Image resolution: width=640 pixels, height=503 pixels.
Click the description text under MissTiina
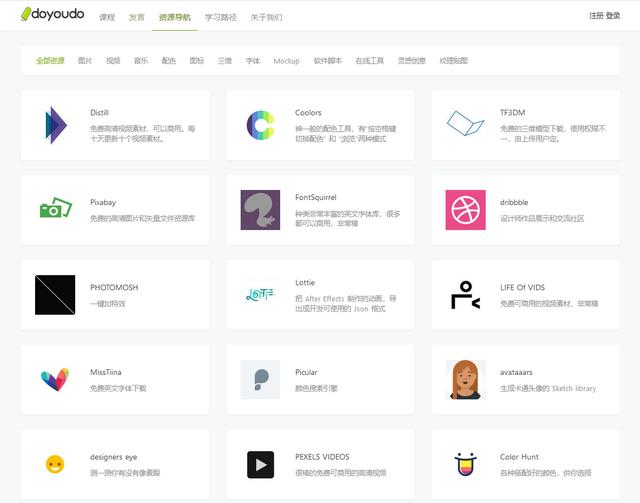point(118,388)
